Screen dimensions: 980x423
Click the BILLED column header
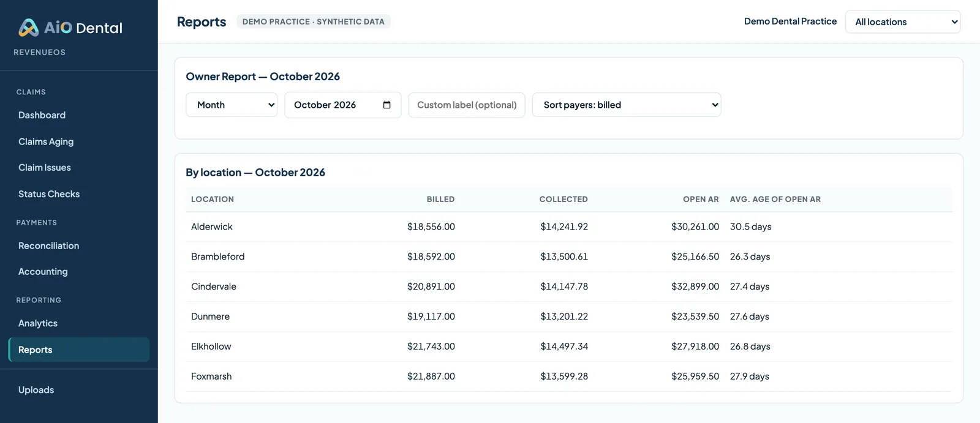click(440, 200)
